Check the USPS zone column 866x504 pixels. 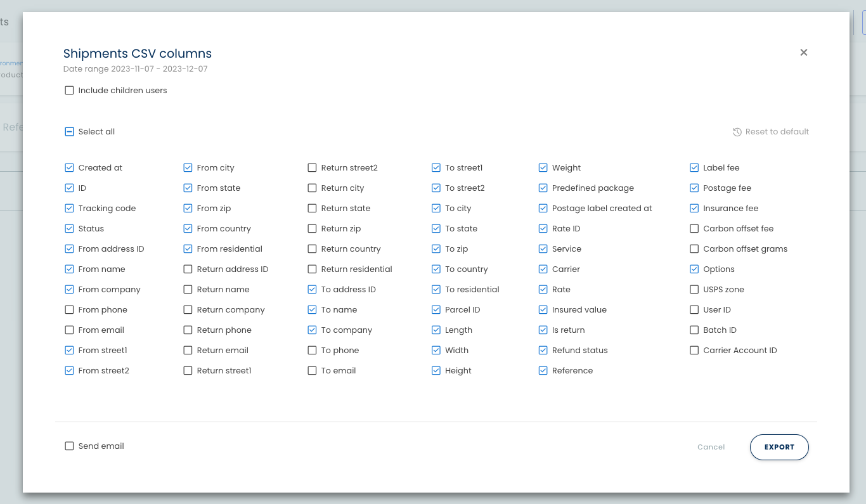[x=694, y=289]
